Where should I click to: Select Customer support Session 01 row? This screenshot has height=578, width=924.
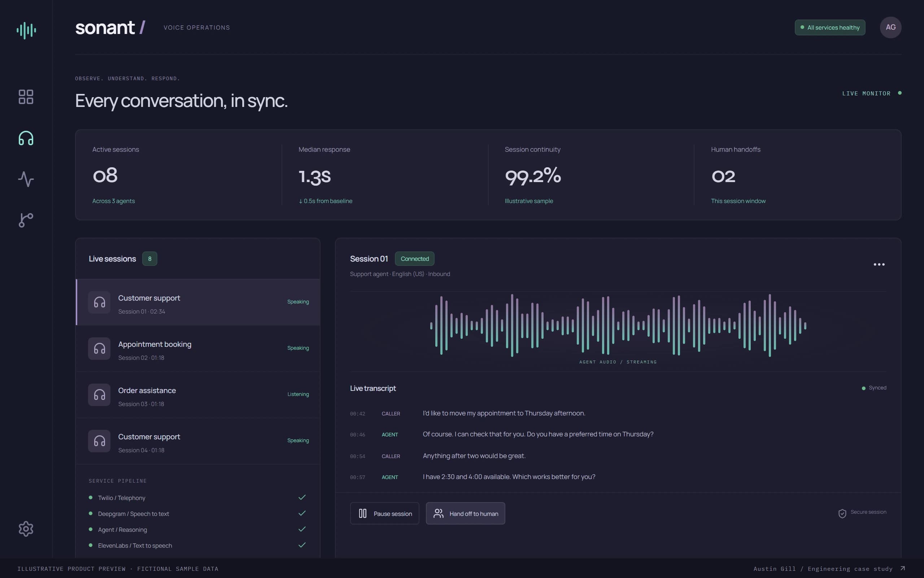coord(198,302)
